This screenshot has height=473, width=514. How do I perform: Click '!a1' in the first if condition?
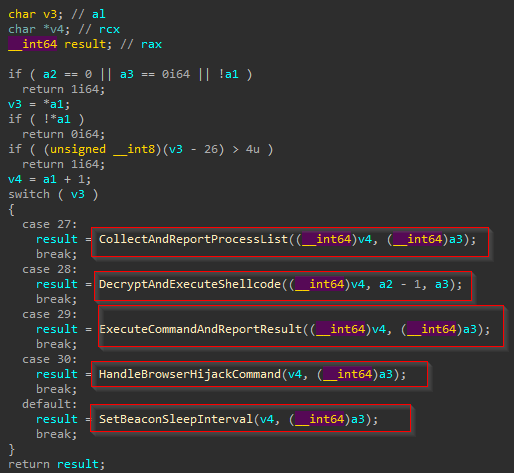(229, 74)
